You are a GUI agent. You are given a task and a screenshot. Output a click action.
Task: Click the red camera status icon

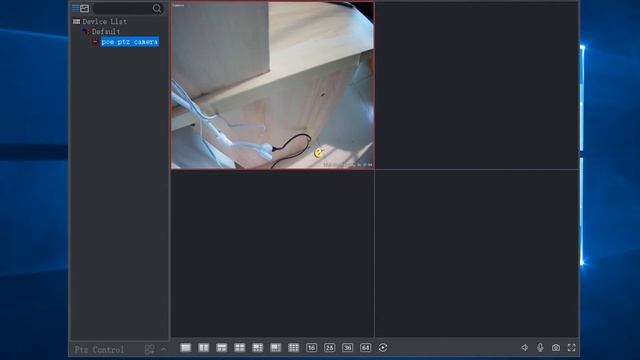click(95, 42)
